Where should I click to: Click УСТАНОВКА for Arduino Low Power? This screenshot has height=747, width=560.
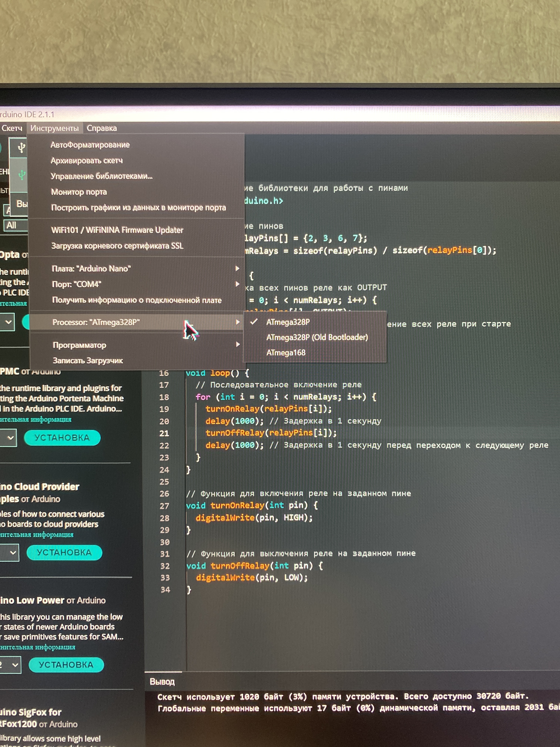(66, 665)
